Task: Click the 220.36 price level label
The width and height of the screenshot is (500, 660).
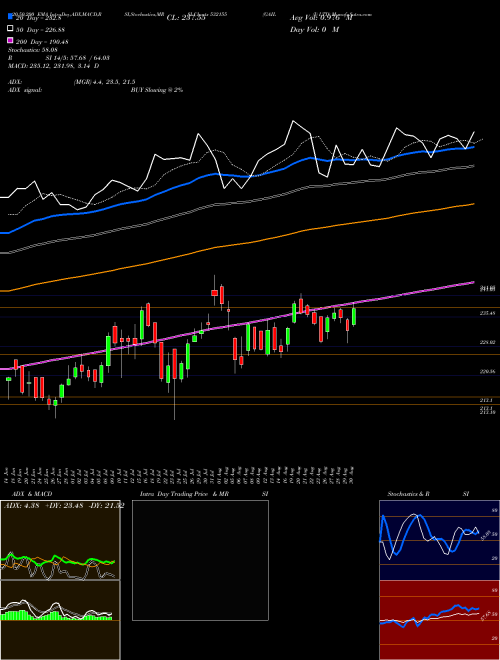Action: 487,372
